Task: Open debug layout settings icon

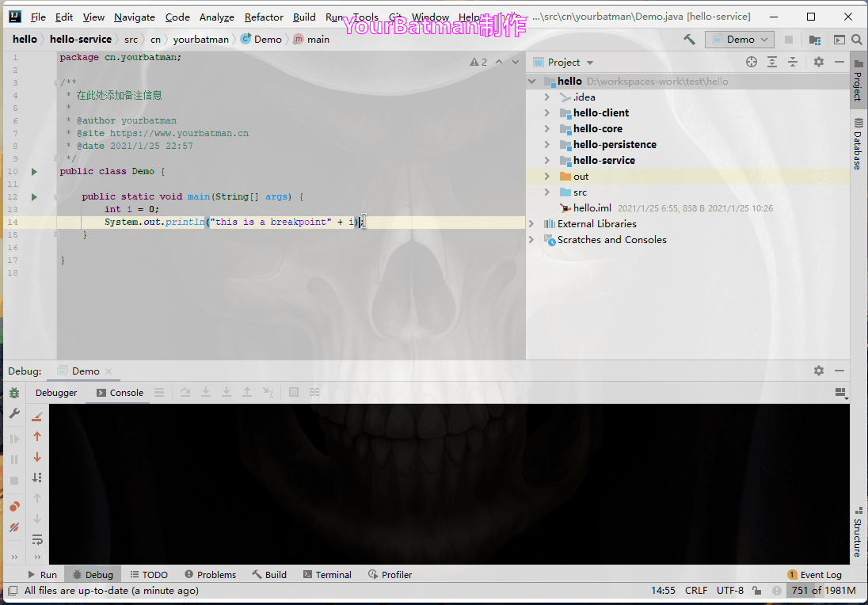Action: pyautogui.click(x=840, y=393)
